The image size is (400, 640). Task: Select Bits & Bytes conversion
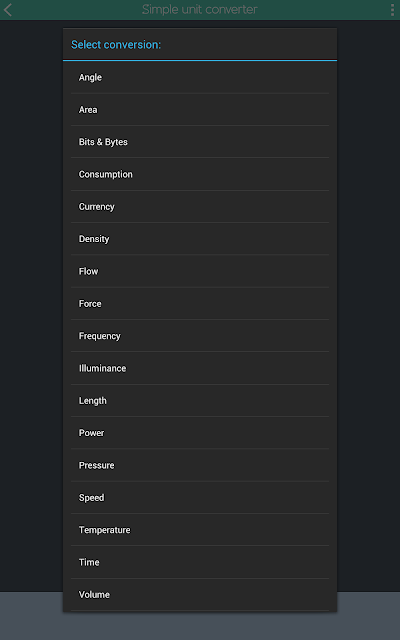click(200, 142)
